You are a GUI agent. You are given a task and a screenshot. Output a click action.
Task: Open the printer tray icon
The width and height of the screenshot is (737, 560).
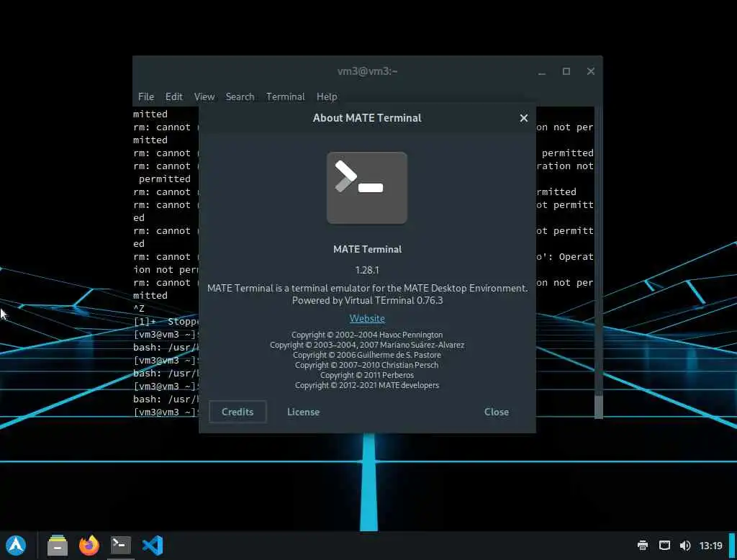642,546
